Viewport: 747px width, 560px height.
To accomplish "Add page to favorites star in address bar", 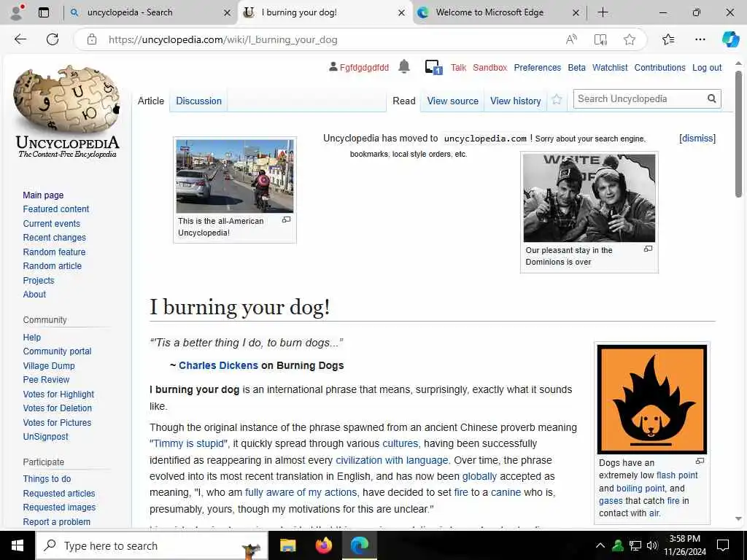I will tap(630, 39).
